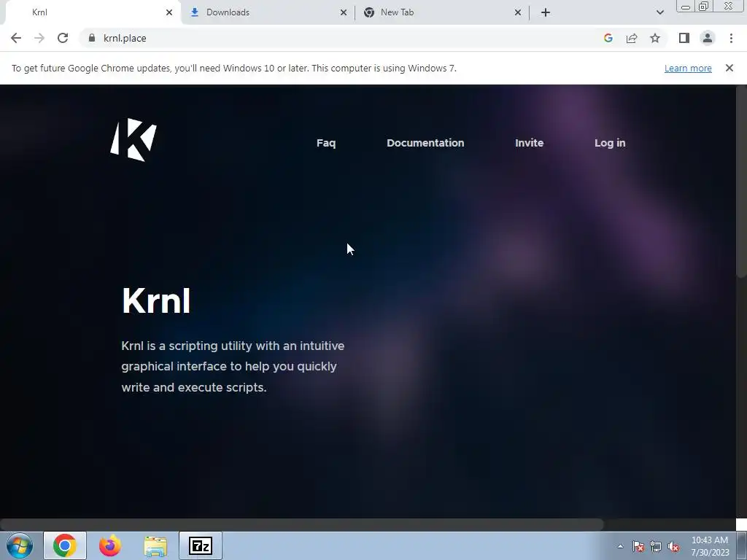
Task: Open Chrome's three-dot menu
Action: 731,38
